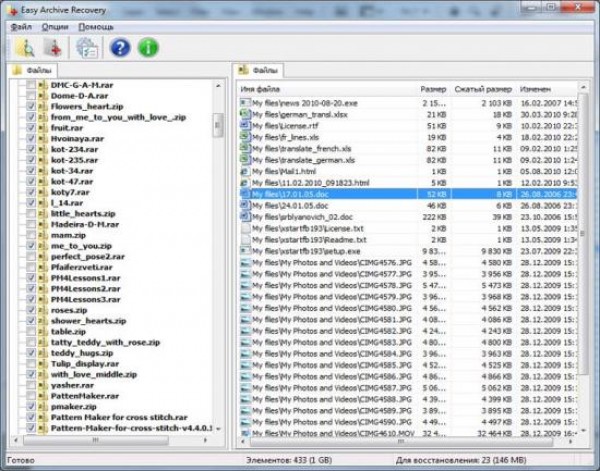Screen dimensions: 600x471
Task: Select the left Файлы tab
Action: (x=32, y=70)
